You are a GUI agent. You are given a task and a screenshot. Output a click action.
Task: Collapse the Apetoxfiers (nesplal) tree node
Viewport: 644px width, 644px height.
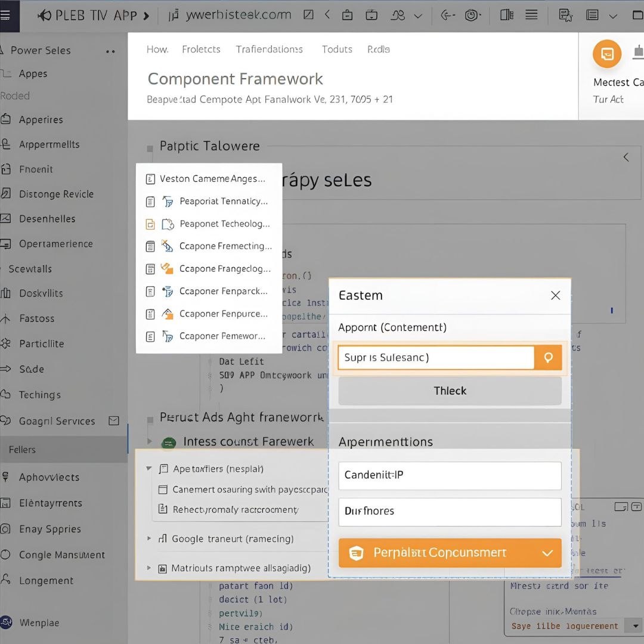click(x=149, y=469)
